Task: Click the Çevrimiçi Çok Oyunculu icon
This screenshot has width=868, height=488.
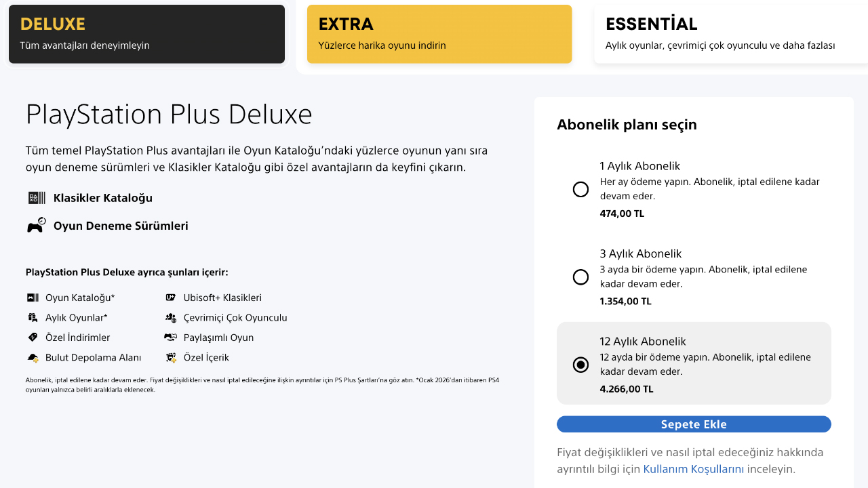Action: 171,317
